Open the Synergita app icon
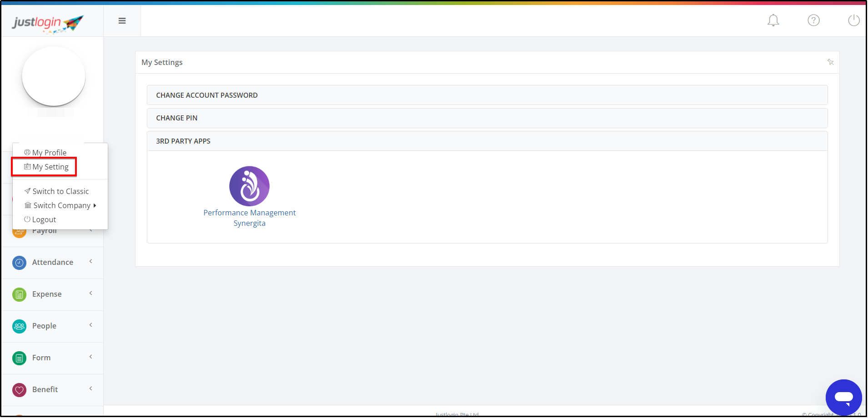 click(249, 186)
